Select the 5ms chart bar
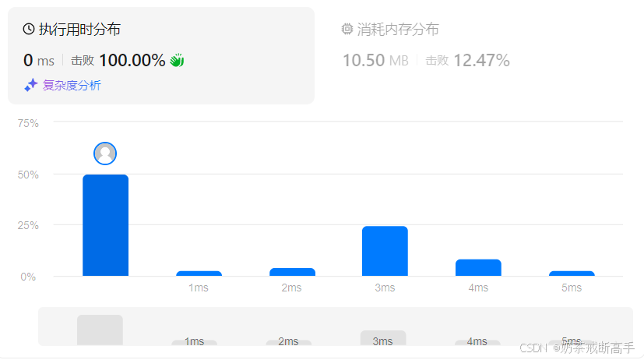Viewport: 644px width, 360px height. (x=572, y=274)
